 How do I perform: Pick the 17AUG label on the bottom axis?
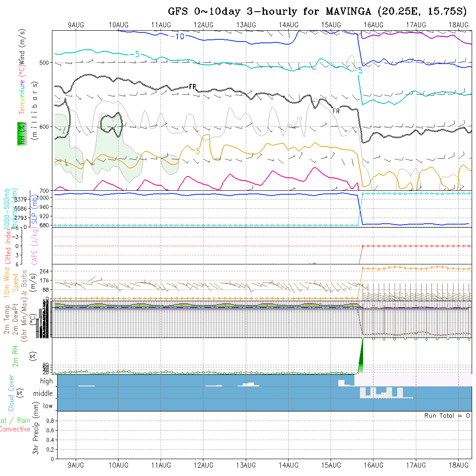[416, 465]
